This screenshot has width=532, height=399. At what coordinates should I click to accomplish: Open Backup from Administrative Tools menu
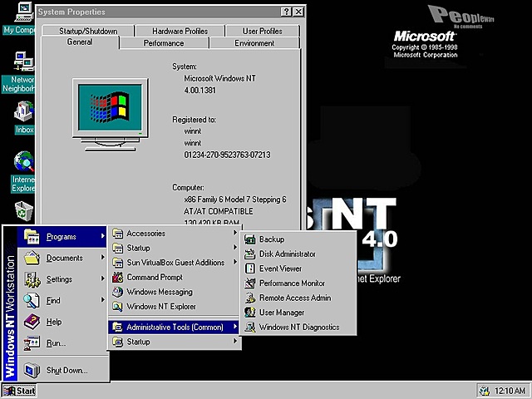[298, 239]
